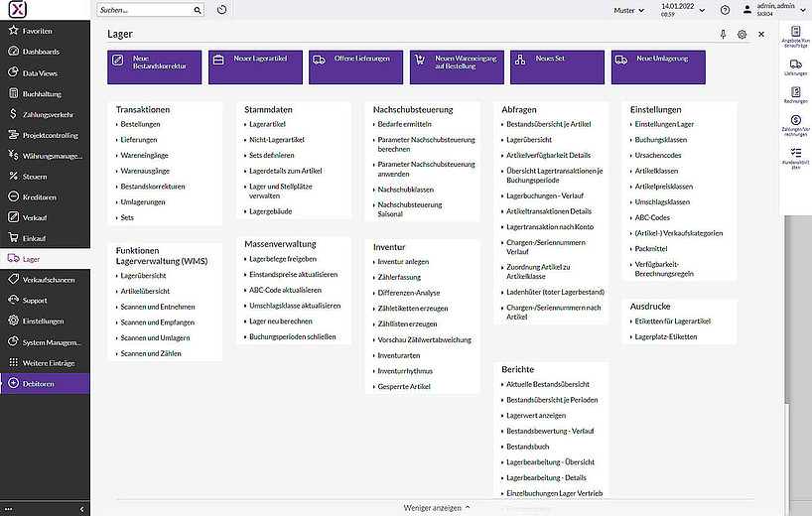Open Bedarfe ermitteln link
The image size is (812, 516).
(404, 124)
